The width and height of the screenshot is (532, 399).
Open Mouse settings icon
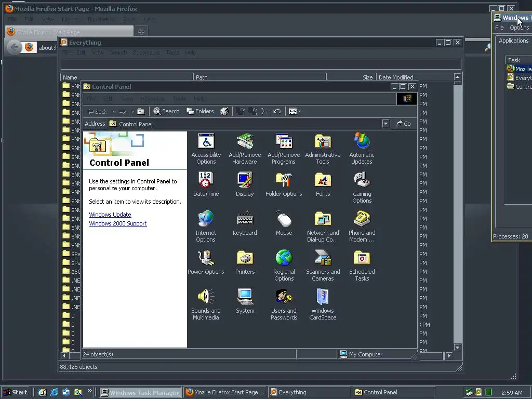click(x=284, y=223)
